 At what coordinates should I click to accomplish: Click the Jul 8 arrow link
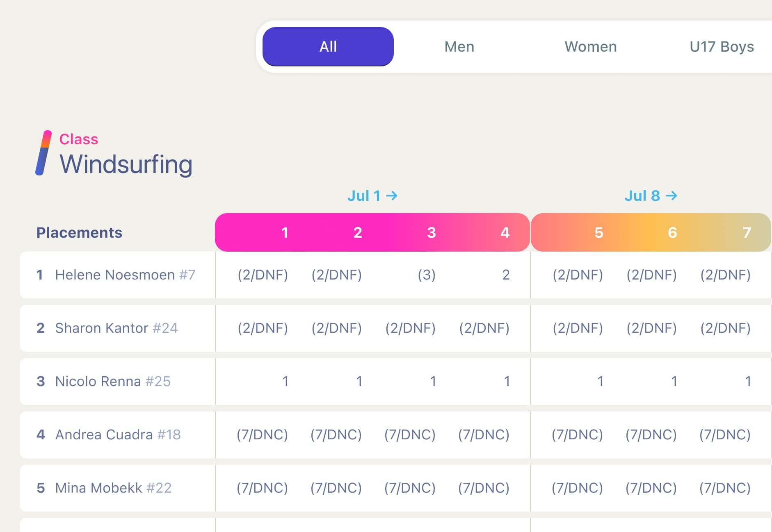[x=650, y=196]
